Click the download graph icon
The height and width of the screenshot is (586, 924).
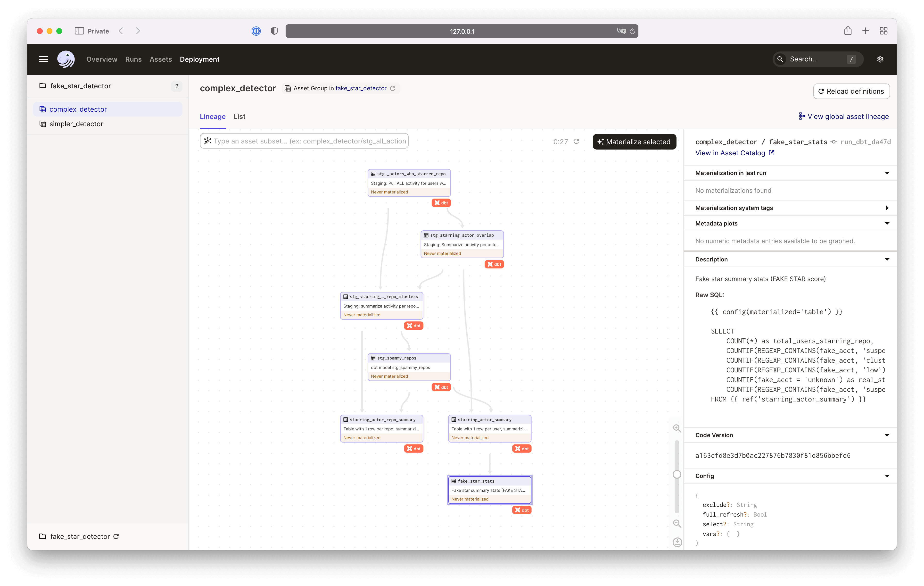tap(677, 542)
